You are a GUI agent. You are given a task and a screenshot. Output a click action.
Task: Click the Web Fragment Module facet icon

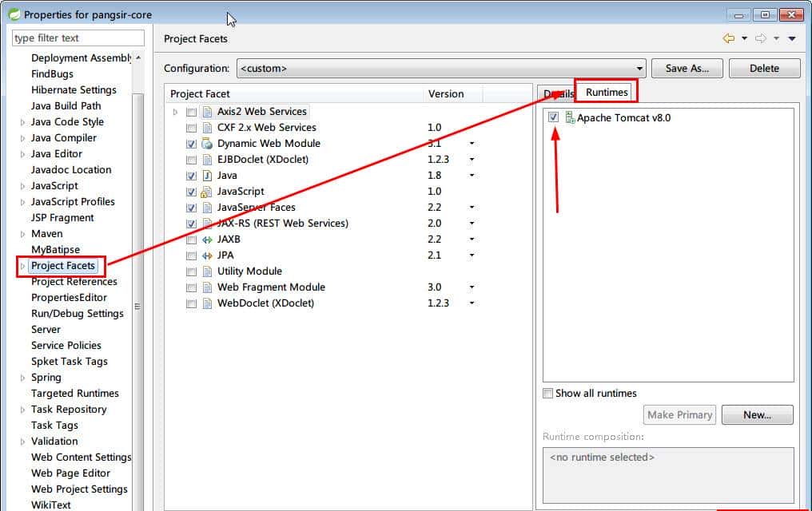207,287
